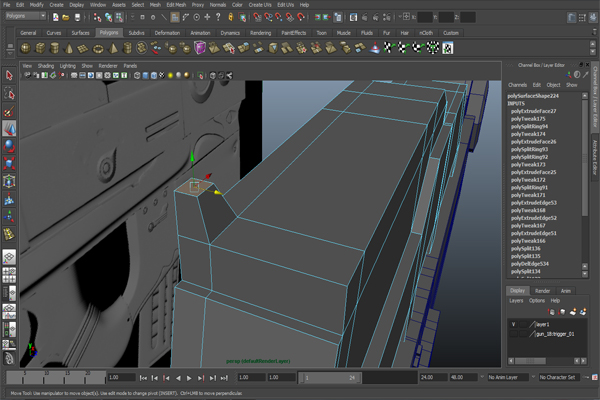Screen dimensions: 600x400
Task: Click the time slider at frame 10
Action: click(45, 378)
